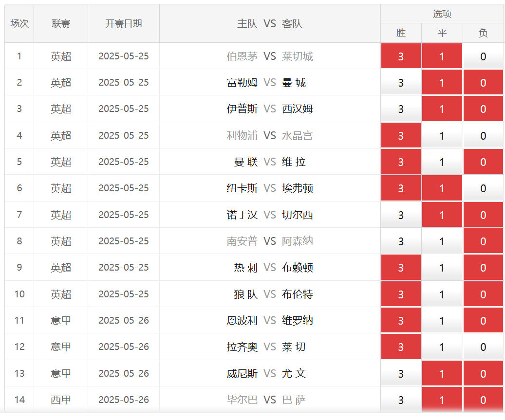Choose draw (1) for 曼联 VS 维拉

click(442, 162)
